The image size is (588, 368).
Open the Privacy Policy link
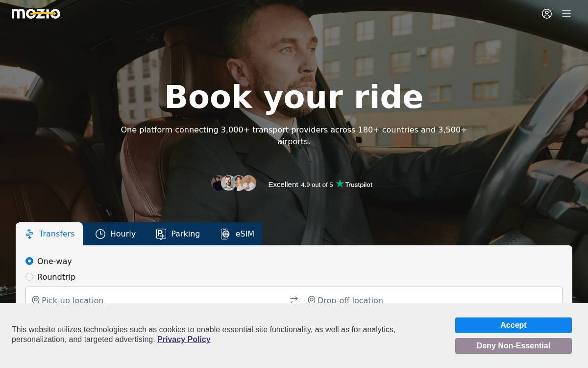click(184, 340)
